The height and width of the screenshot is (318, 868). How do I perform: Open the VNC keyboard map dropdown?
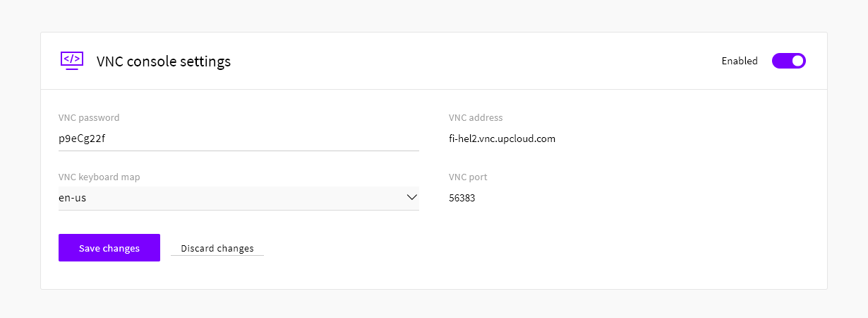pos(239,198)
